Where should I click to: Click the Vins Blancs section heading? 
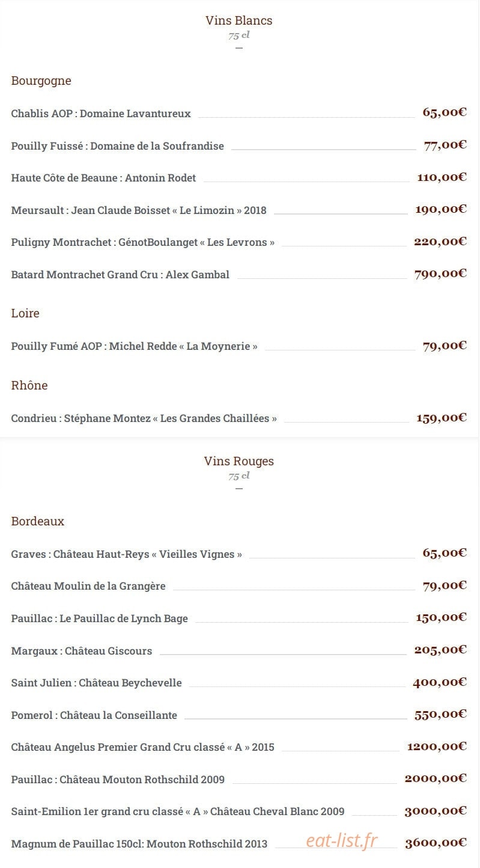click(238, 20)
